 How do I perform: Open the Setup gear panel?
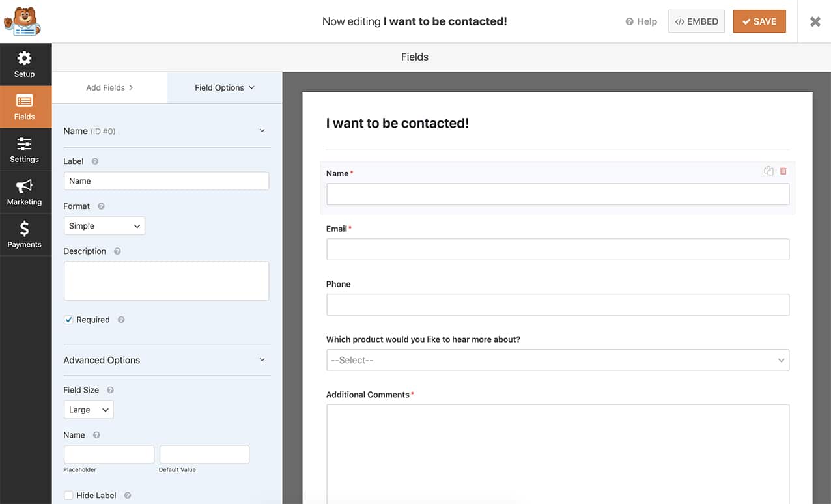25,64
